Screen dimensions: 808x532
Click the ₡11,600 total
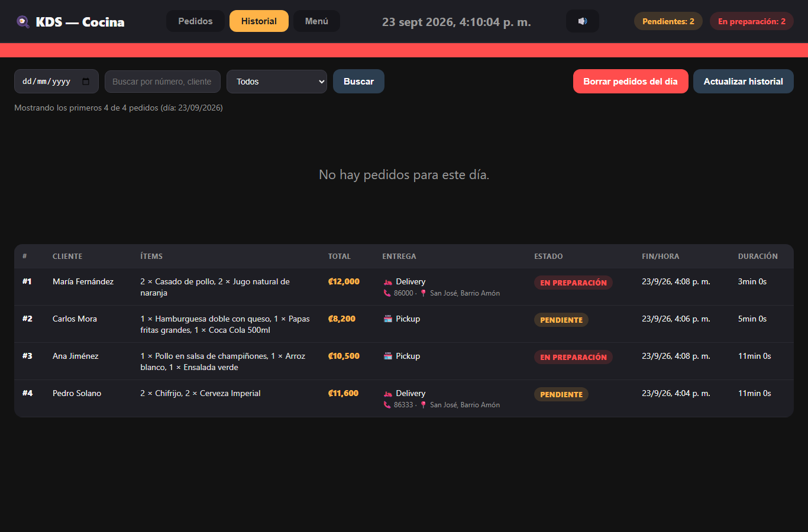[343, 393]
